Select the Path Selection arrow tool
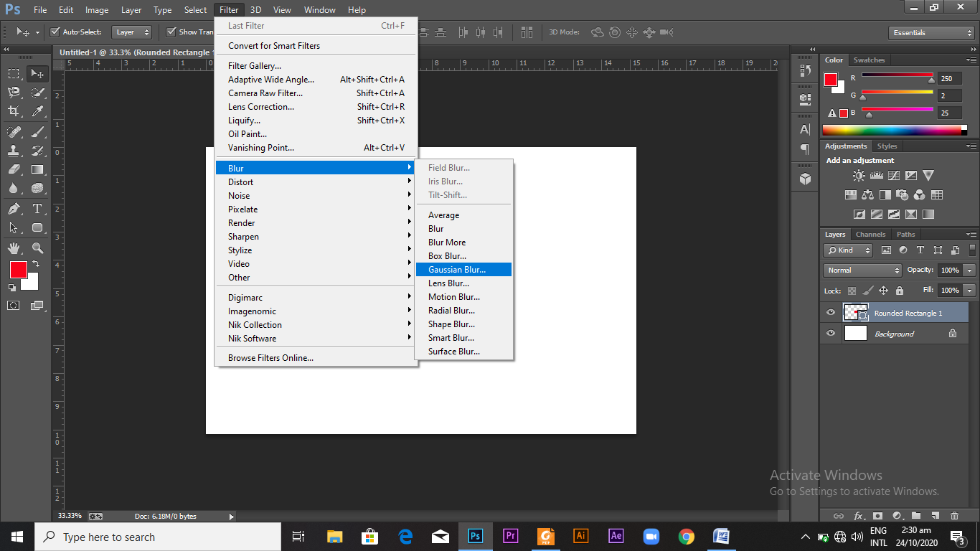Image resolution: width=980 pixels, height=551 pixels. [14, 228]
